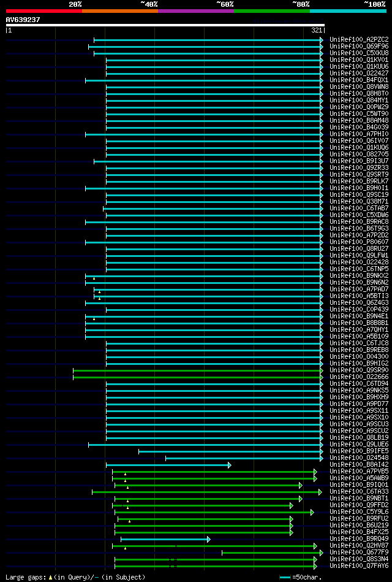The image size is (392, 582).
Task: Select the UniRef100_Q7FAY6 label
Action: (359, 566)
